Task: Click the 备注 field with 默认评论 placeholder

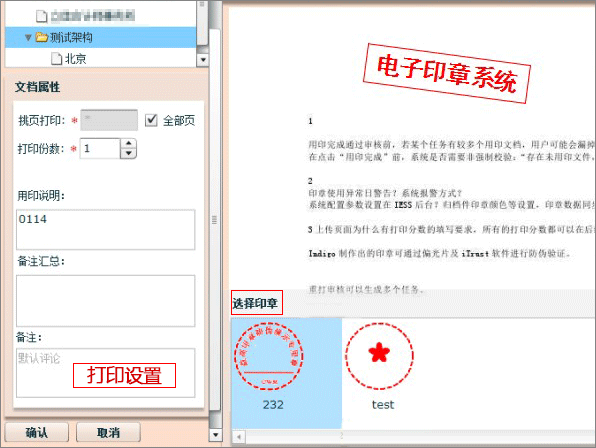Action: (106, 373)
